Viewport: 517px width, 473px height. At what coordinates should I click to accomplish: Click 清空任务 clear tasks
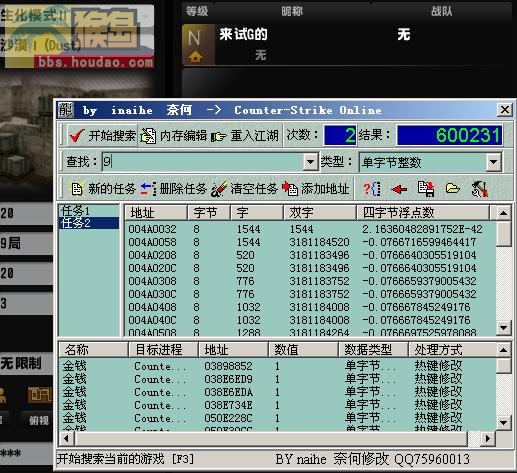click(x=244, y=189)
